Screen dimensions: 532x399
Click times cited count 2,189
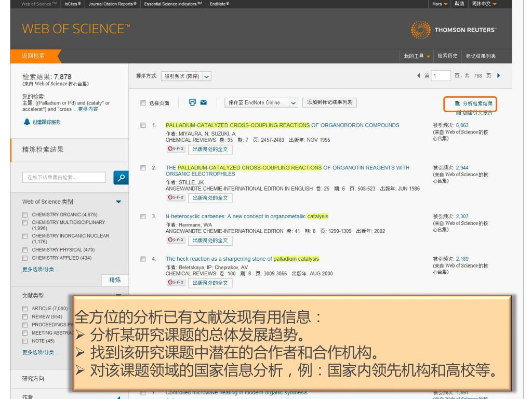pos(462,259)
